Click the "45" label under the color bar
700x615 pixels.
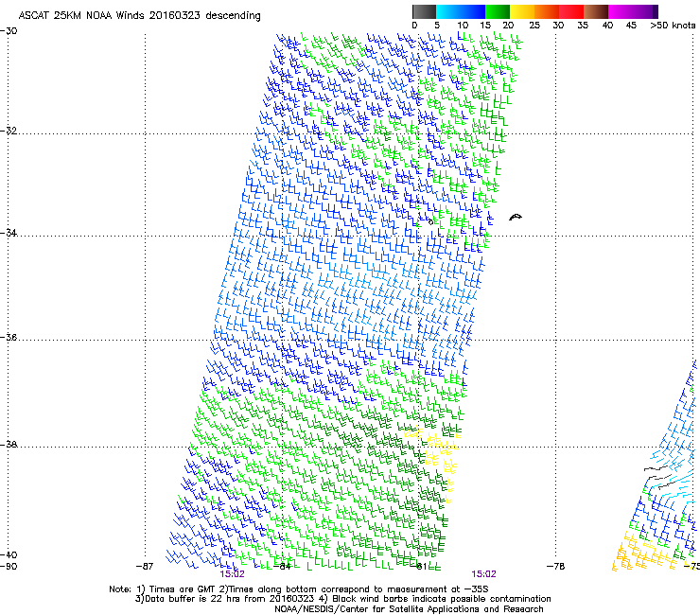pyautogui.click(x=631, y=26)
